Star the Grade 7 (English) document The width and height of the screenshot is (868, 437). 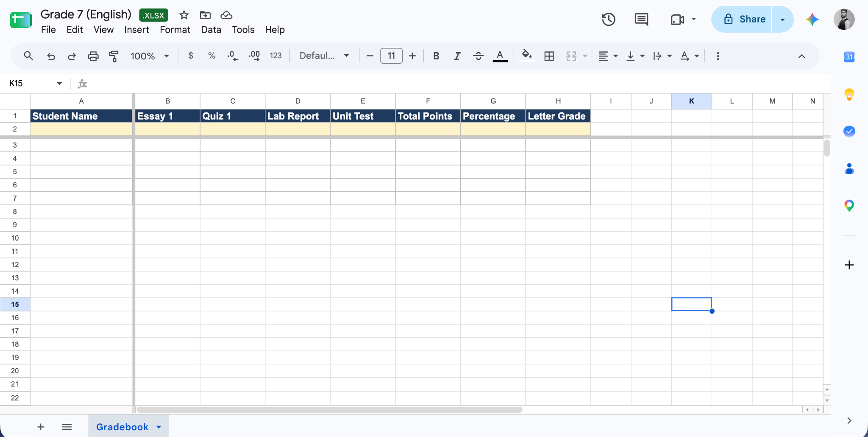coord(184,15)
